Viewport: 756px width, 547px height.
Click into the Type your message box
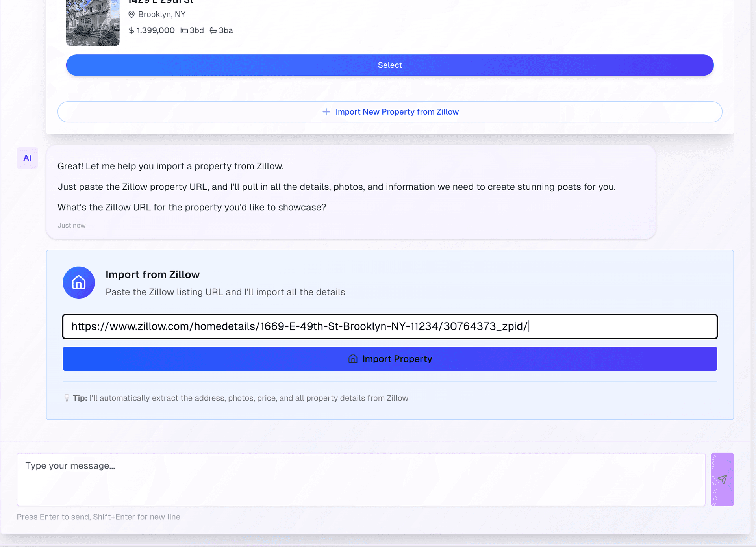(360, 479)
